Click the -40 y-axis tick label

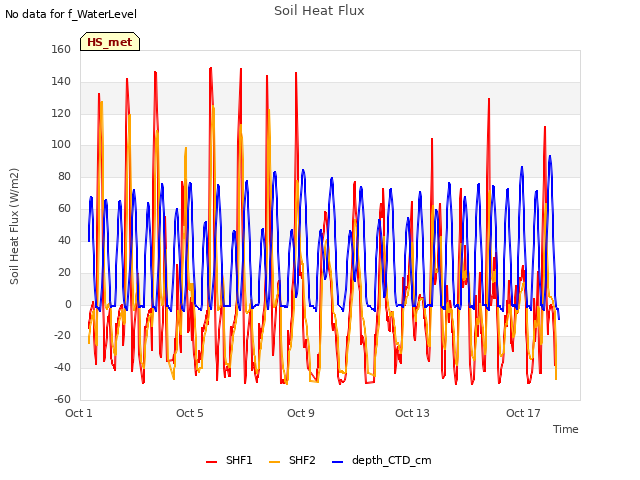pos(62,367)
